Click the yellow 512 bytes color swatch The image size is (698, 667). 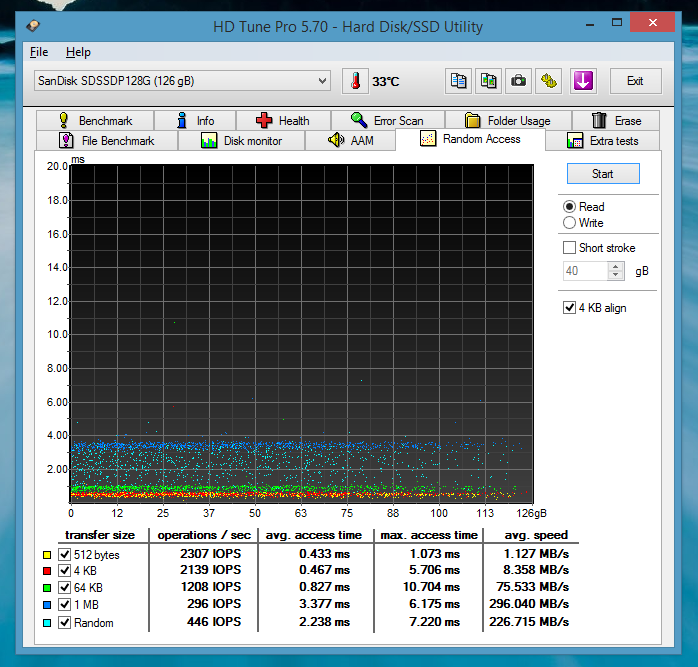click(x=47, y=555)
